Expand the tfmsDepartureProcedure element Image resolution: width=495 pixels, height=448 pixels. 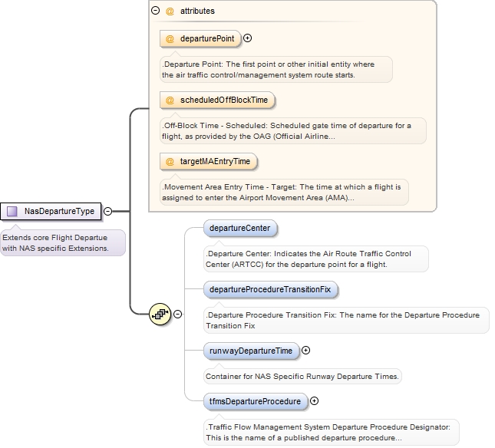314,400
